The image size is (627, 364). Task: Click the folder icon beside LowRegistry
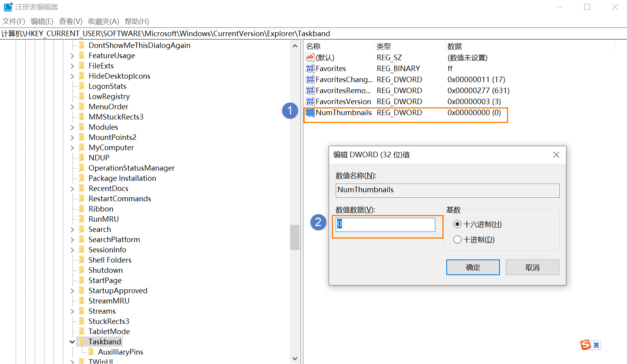click(x=82, y=96)
